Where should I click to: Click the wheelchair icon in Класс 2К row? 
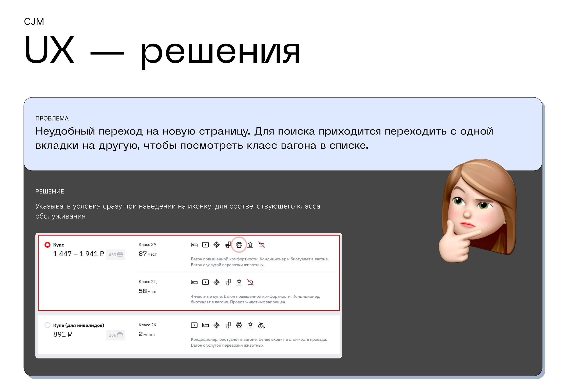(x=261, y=325)
